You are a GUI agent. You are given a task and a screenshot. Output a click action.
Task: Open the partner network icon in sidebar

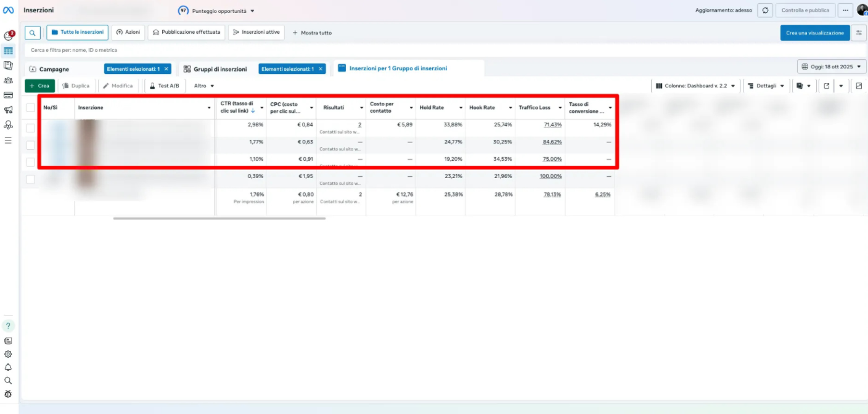point(8,125)
